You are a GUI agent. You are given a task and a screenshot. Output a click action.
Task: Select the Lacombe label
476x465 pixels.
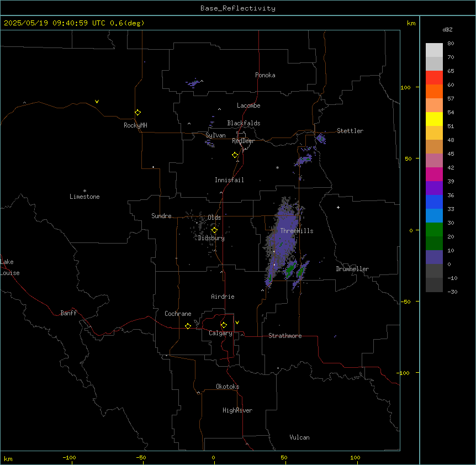pos(248,105)
